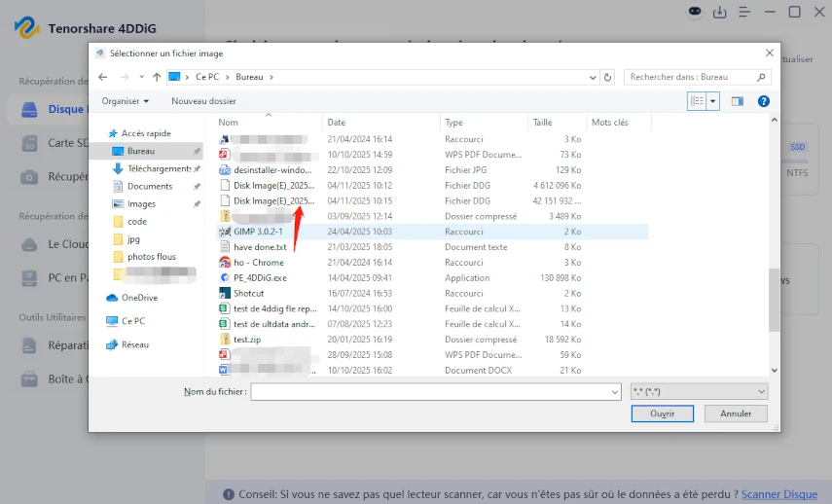
Task: Click the PE_4DDiG.exe application icon
Action: [x=225, y=277]
